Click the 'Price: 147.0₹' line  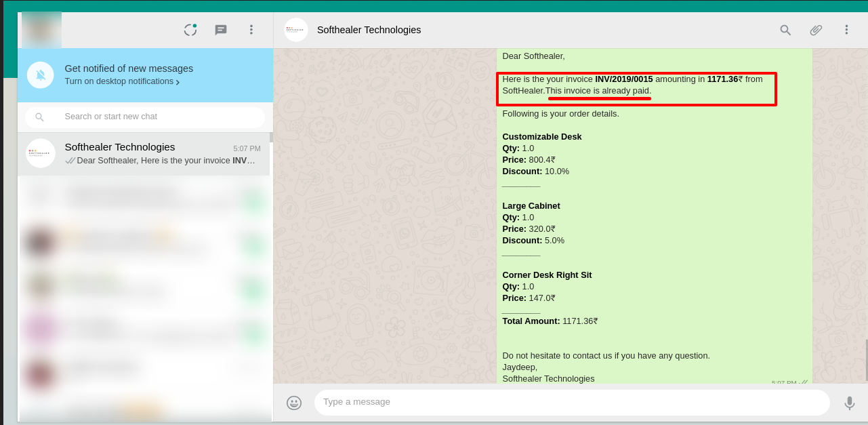529,298
